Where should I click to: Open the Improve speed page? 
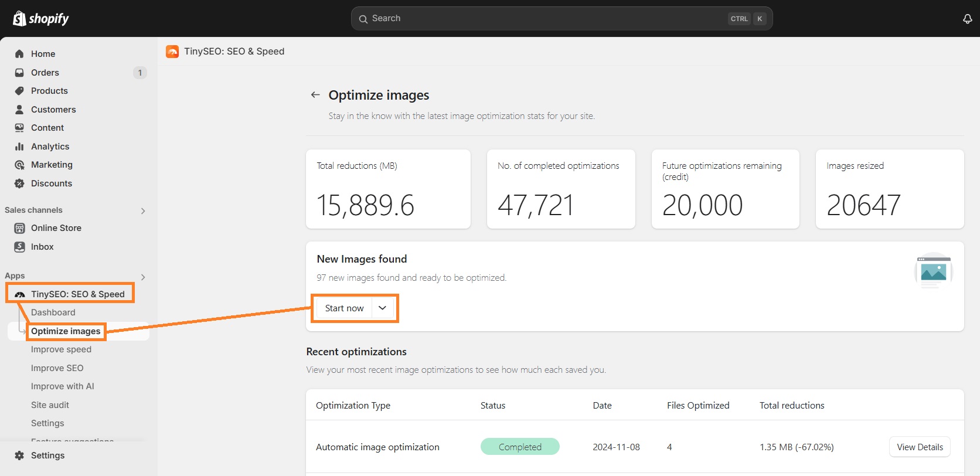(x=61, y=349)
